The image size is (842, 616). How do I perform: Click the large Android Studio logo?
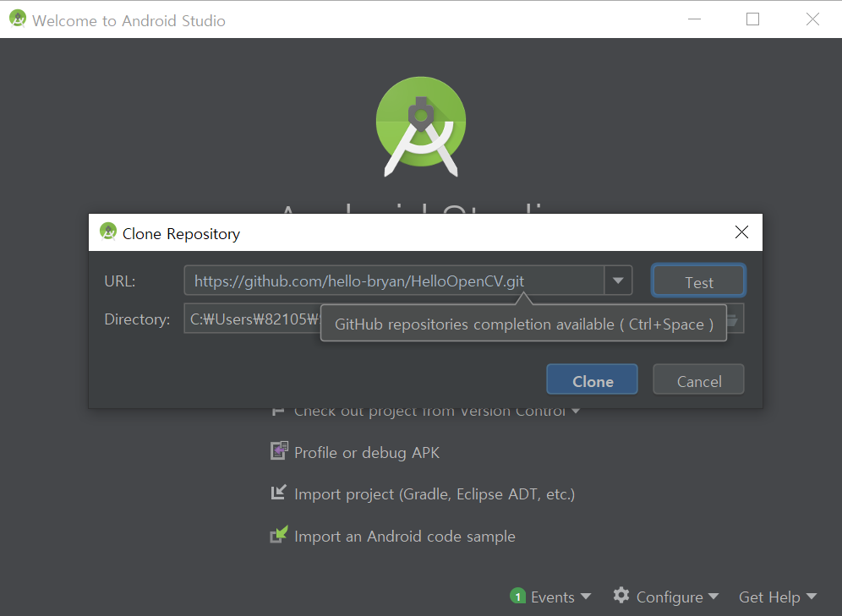[x=421, y=127]
